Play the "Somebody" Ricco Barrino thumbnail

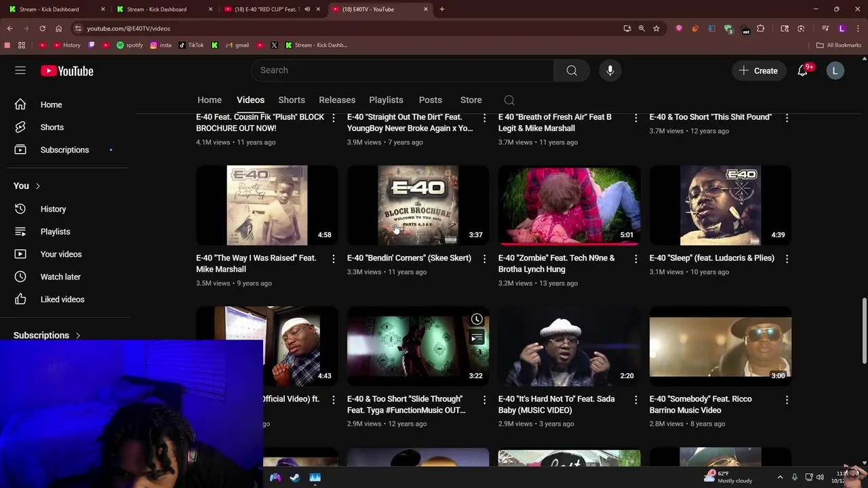720,346
